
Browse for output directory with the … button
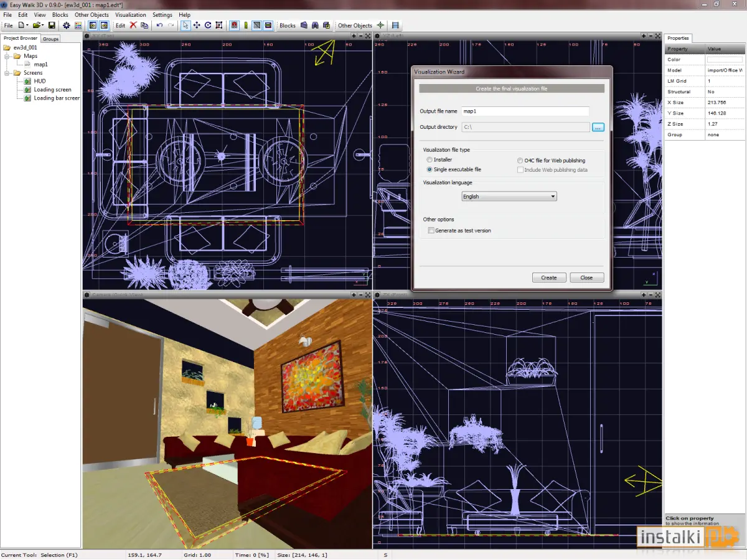pos(598,127)
